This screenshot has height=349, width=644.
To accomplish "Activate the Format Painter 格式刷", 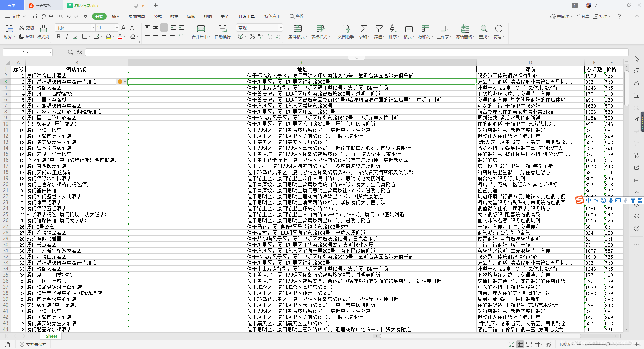I will 43,32.
